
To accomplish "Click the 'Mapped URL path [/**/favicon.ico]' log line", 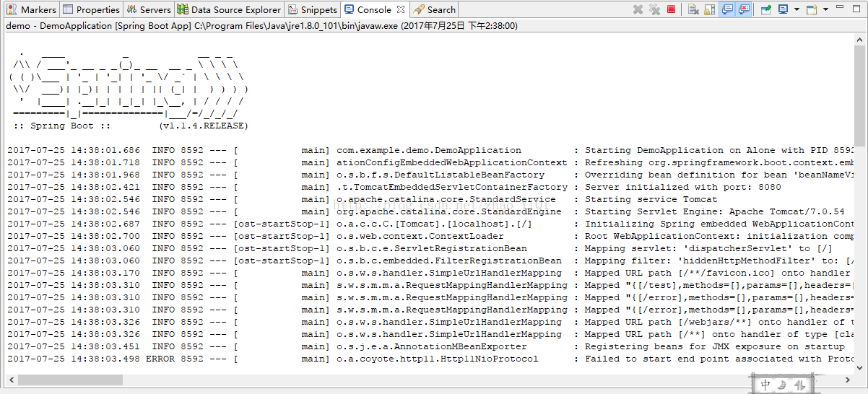I will point(430,273).
